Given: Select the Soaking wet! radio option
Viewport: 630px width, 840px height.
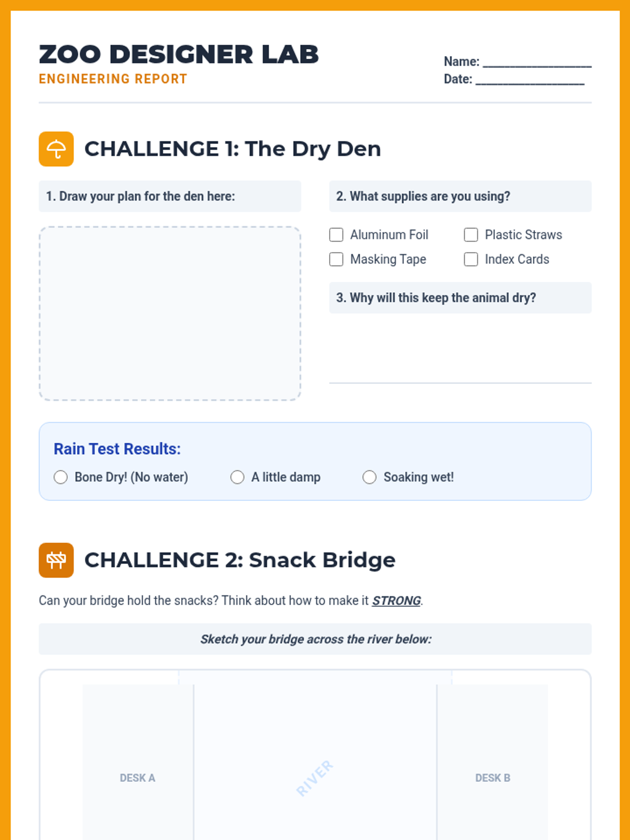Looking at the screenshot, I should click(370, 477).
